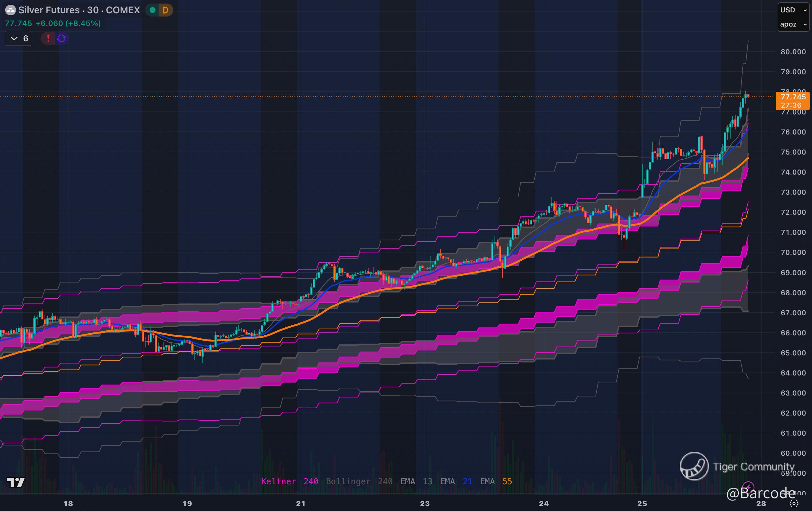This screenshot has height=512, width=812.
Task: Open chart settings hexagon gear icon
Action: [x=794, y=503]
